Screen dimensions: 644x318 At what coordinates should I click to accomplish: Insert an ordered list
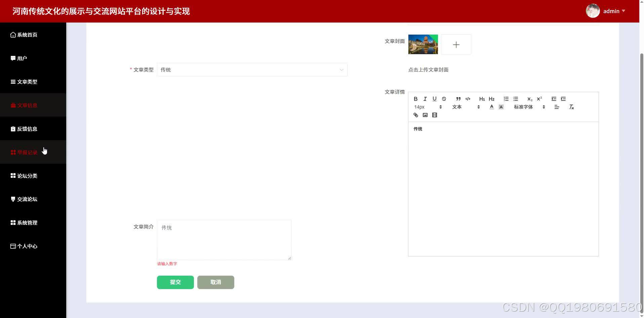pyautogui.click(x=506, y=98)
